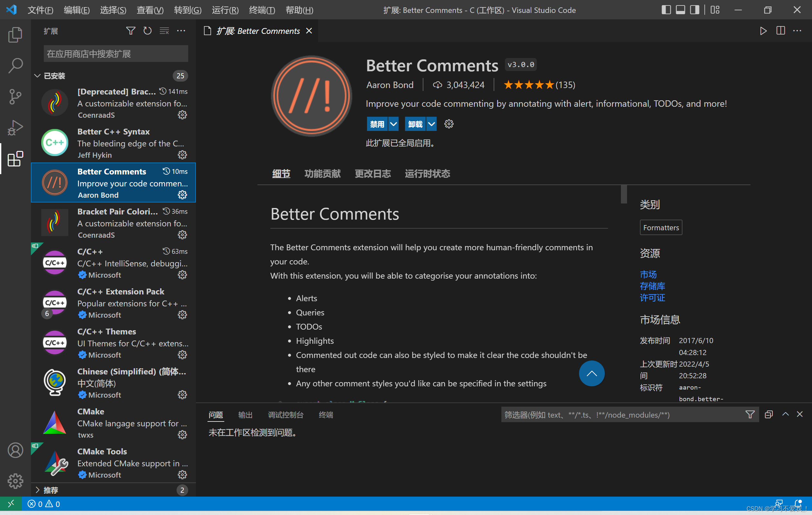Switch to the 更改日志 tab

tap(372, 174)
